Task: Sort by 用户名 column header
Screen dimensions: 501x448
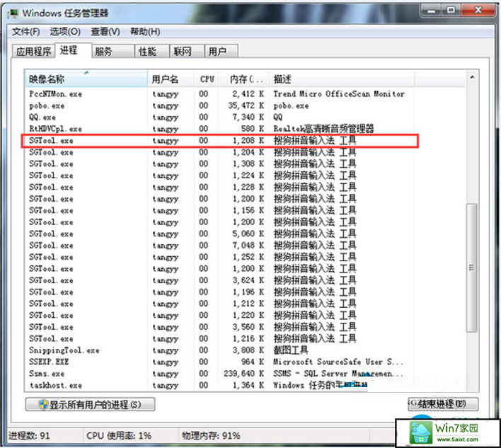Action: click(171, 79)
